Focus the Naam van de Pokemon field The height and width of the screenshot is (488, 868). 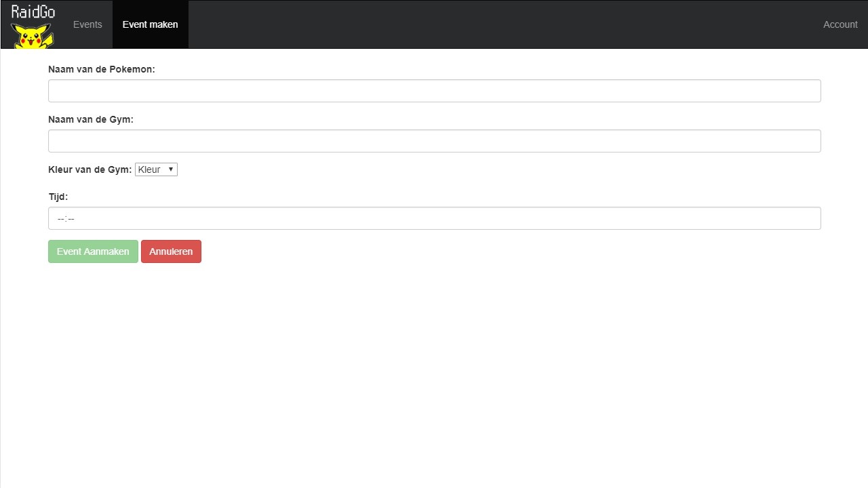(434, 91)
